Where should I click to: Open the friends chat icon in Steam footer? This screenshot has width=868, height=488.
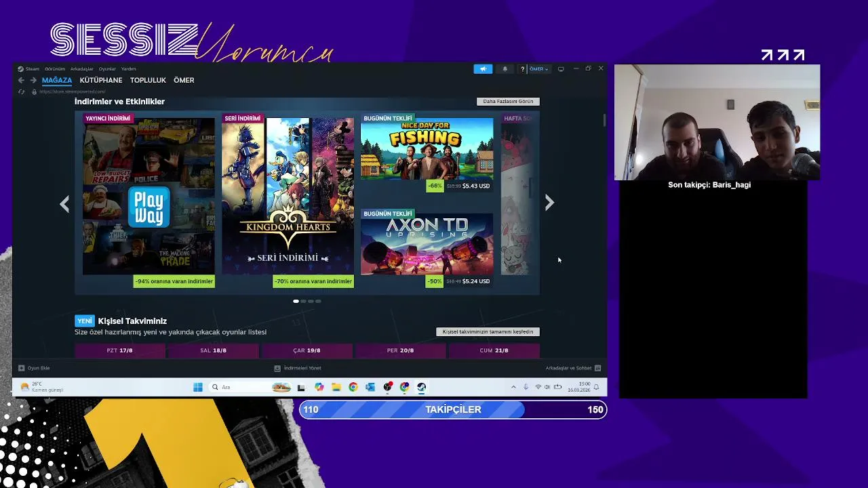click(597, 368)
